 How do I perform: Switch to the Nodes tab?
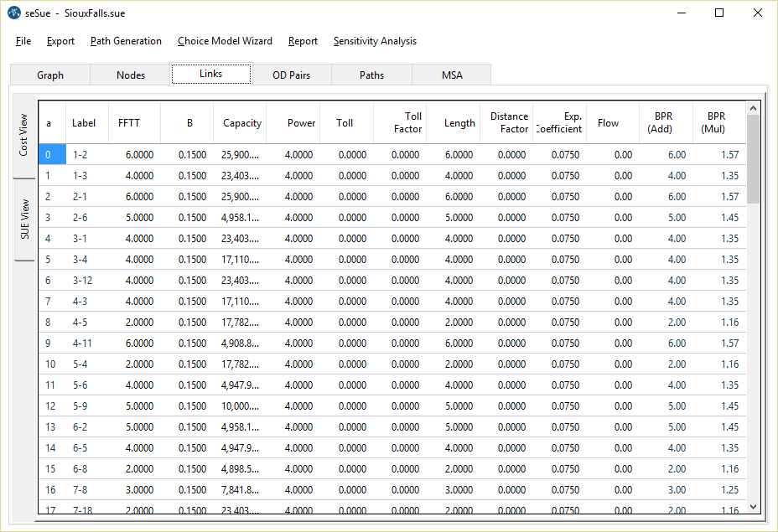[131, 75]
